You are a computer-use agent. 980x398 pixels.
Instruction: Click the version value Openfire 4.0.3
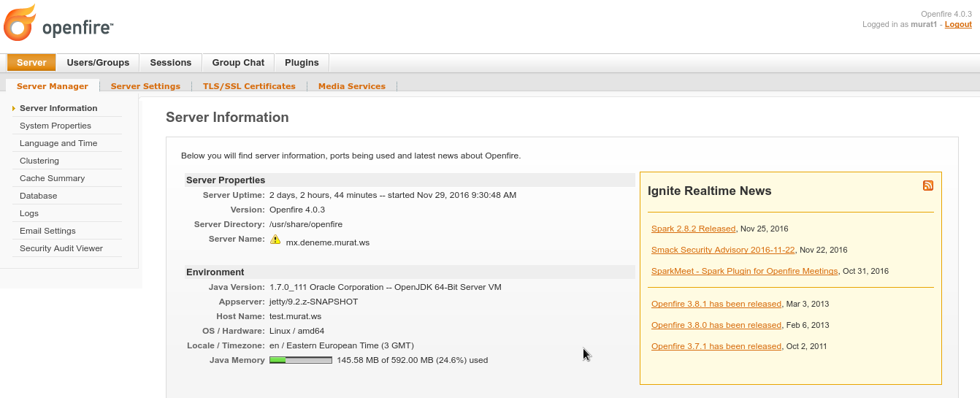(x=297, y=210)
